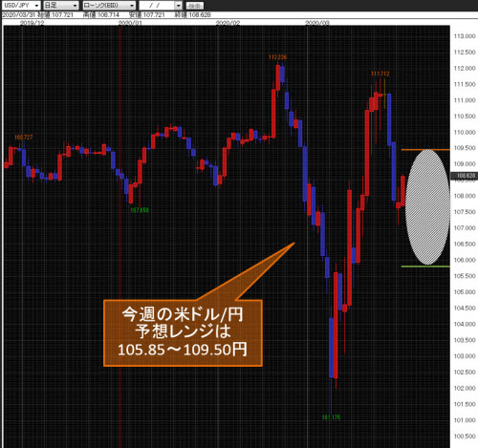Click the green 101.175 low price label

331,417
